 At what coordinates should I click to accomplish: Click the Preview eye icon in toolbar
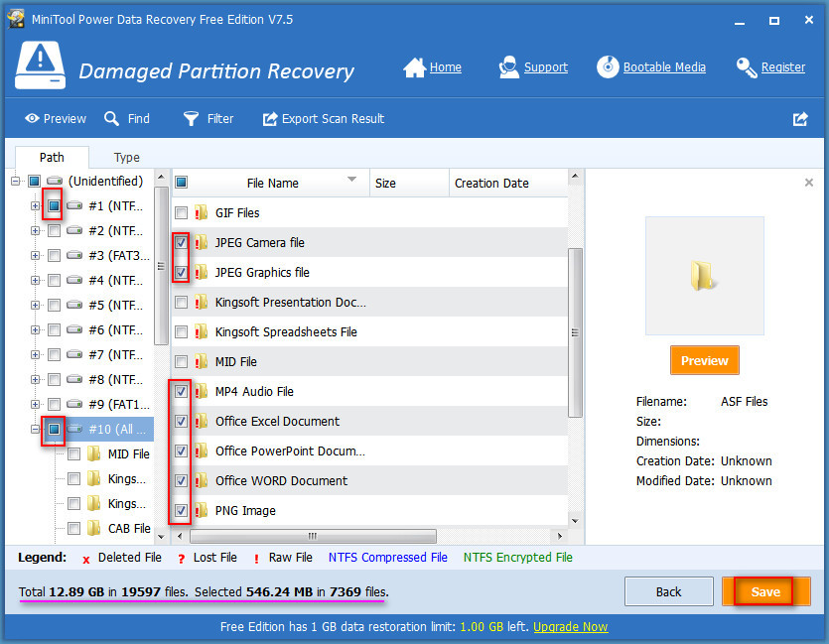(32, 118)
